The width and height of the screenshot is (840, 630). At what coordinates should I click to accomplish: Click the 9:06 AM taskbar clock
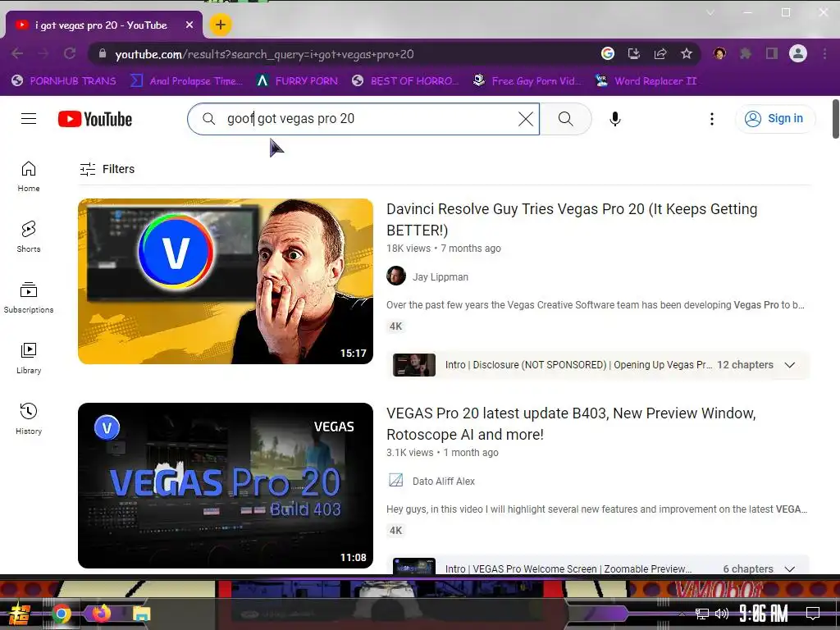point(764,614)
